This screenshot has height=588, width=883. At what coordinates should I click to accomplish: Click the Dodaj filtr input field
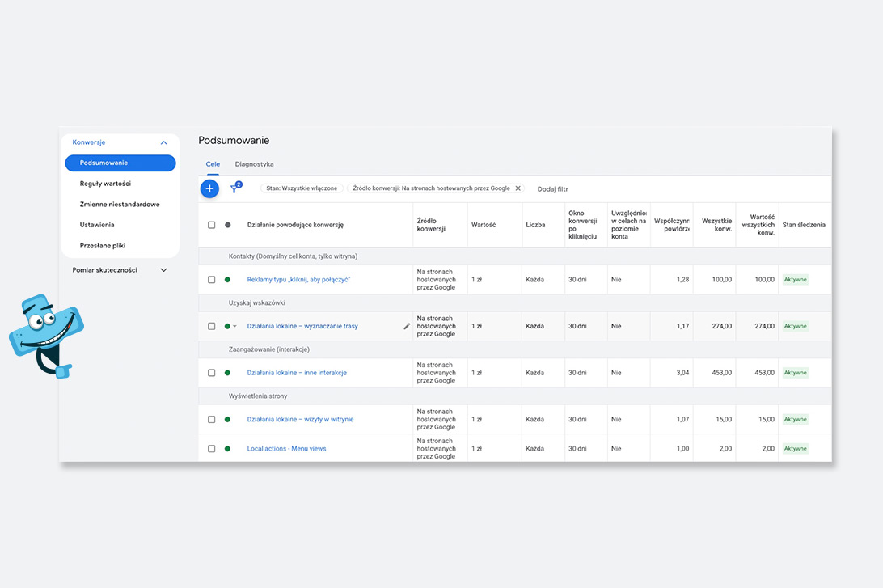[x=553, y=189]
